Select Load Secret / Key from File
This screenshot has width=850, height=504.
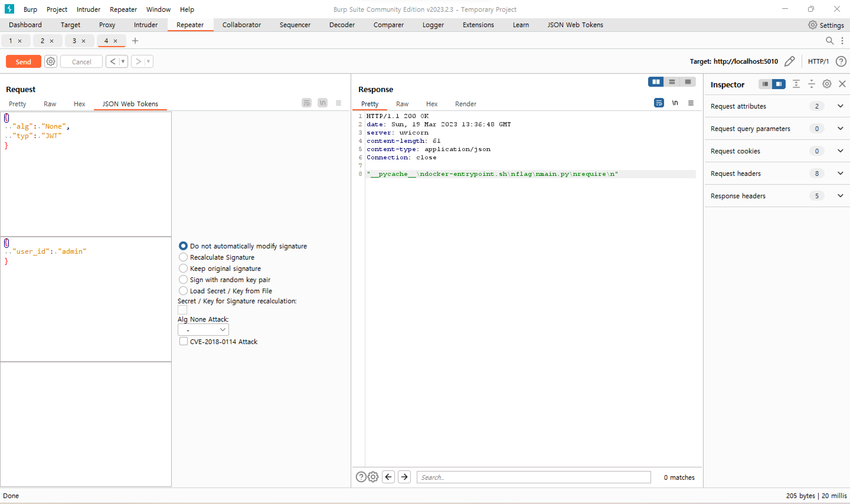coord(183,291)
